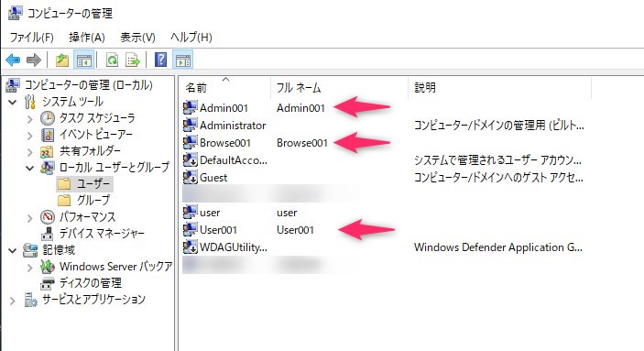
Task: Refresh the user list
Action: pyautogui.click(x=112, y=60)
